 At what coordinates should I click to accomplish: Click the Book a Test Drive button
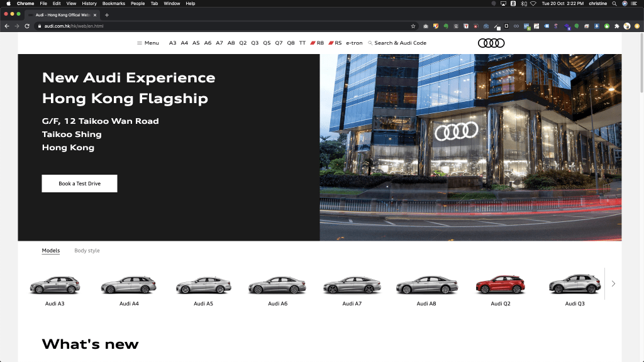point(79,184)
